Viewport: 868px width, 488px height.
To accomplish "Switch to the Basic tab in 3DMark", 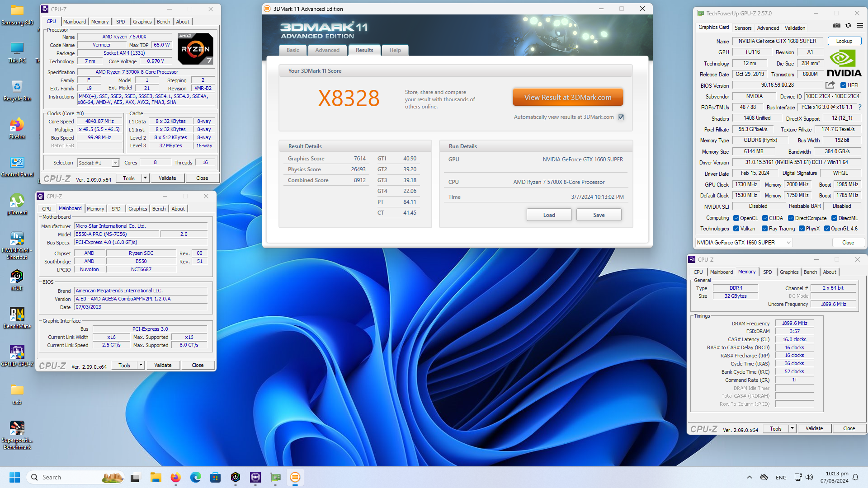I will 293,50.
